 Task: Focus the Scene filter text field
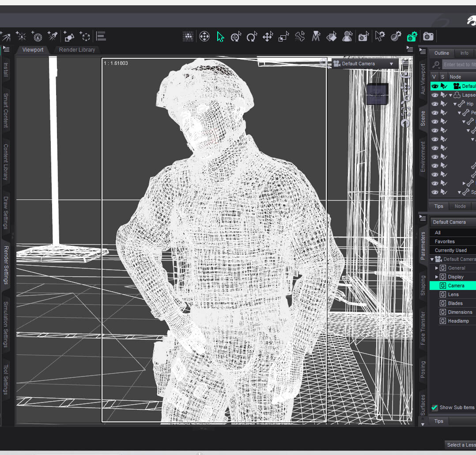[459, 64]
